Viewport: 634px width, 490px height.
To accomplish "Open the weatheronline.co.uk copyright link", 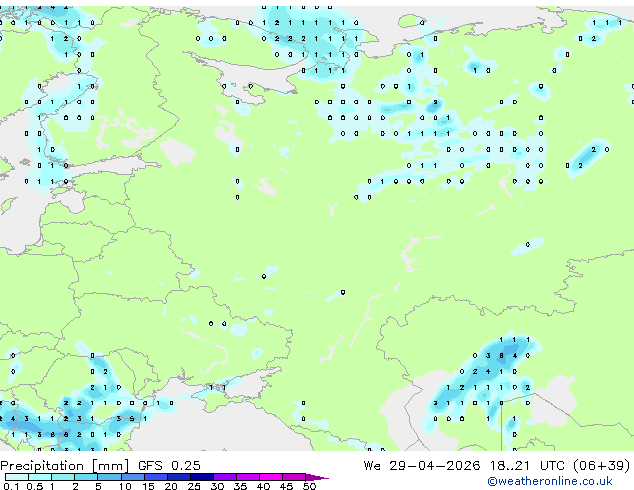I will coord(549,481).
